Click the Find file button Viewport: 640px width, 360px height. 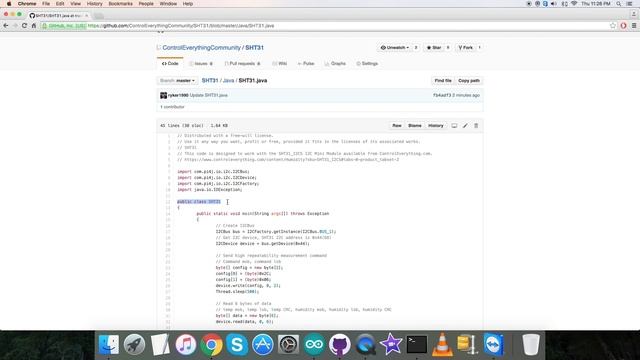coord(443,81)
